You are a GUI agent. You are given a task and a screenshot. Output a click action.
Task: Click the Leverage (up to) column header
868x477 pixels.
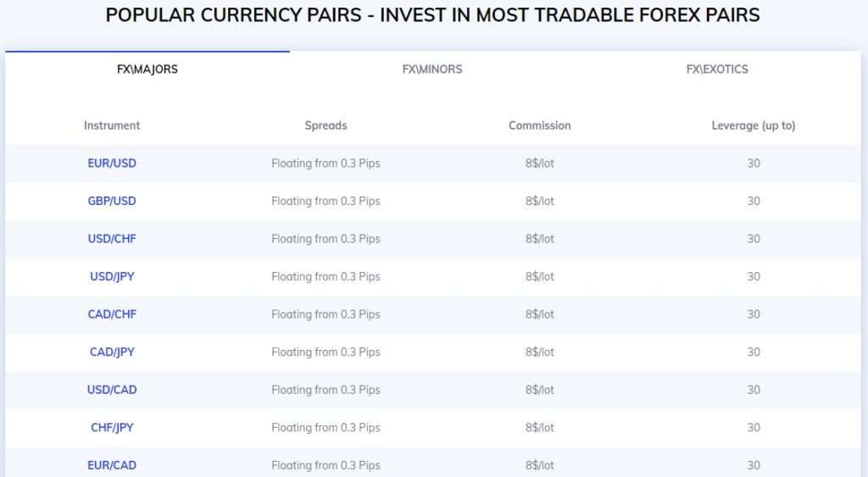[x=754, y=125]
